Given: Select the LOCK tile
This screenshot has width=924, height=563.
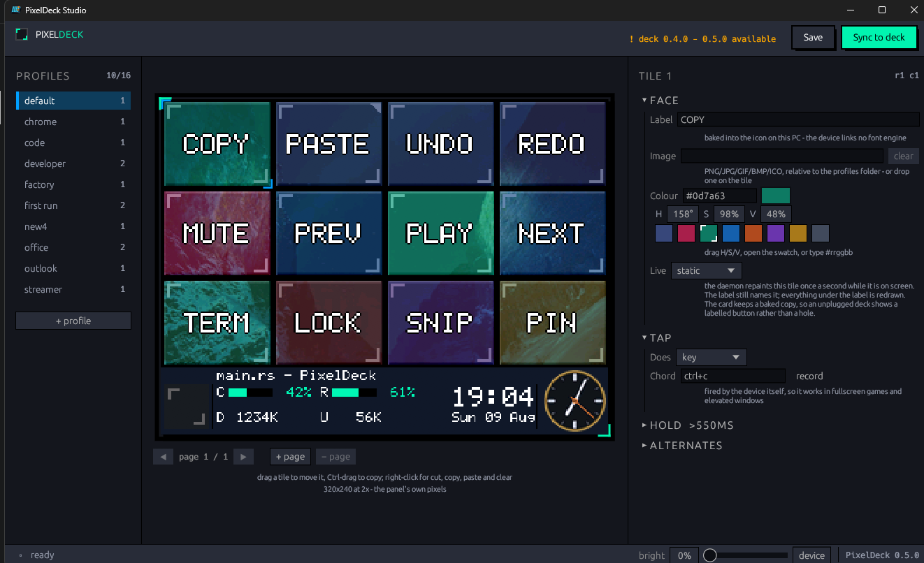Looking at the screenshot, I should tap(329, 323).
